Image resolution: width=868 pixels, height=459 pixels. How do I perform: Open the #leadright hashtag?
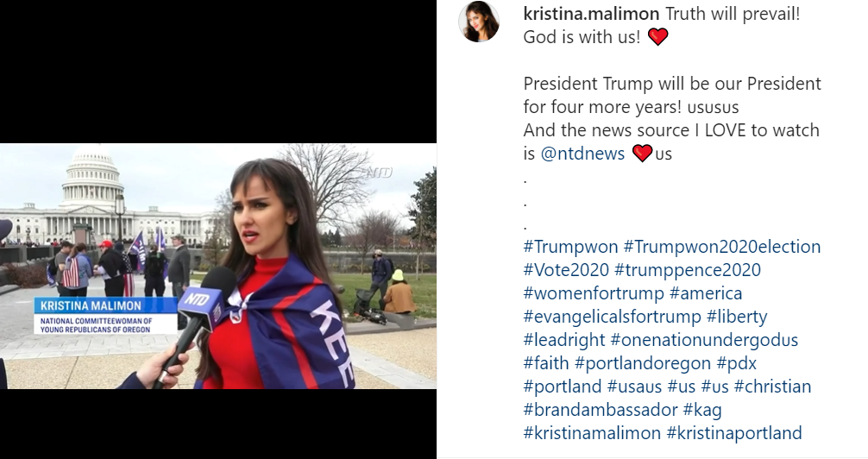(564, 339)
